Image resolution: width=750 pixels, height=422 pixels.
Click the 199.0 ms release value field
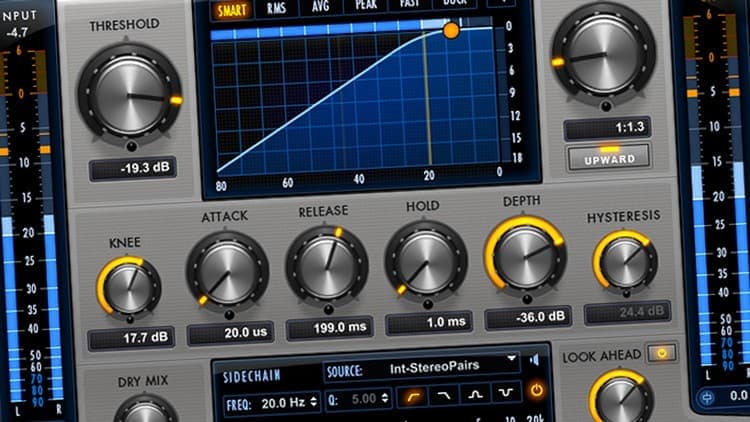click(330, 328)
